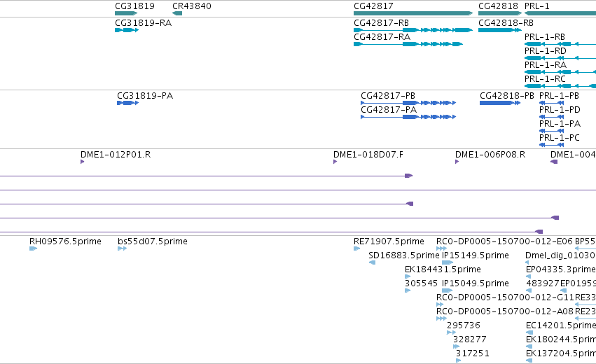Image resolution: width=596 pixels, height=364 pixels.
Task: Select the CG42818-PB protein bar
Action: (x=500, y=103)
